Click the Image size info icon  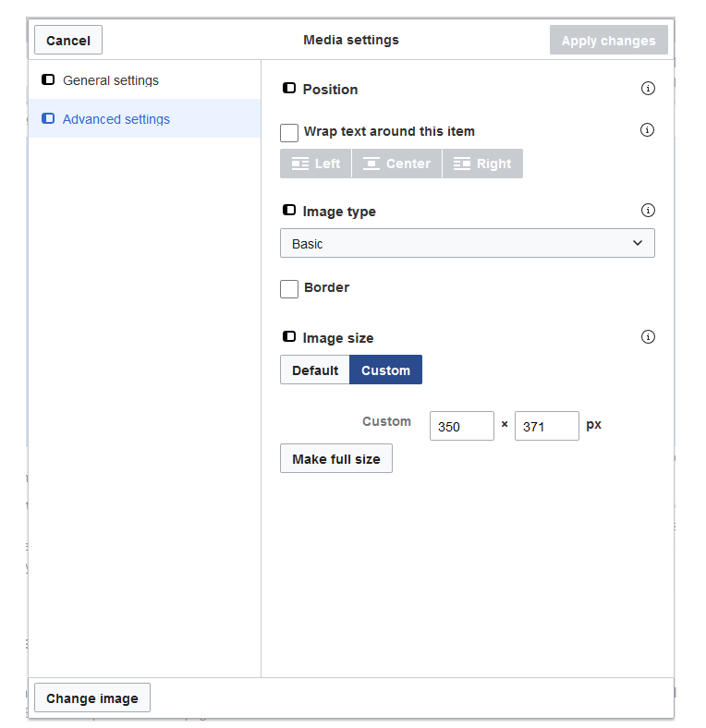point(648,337)
